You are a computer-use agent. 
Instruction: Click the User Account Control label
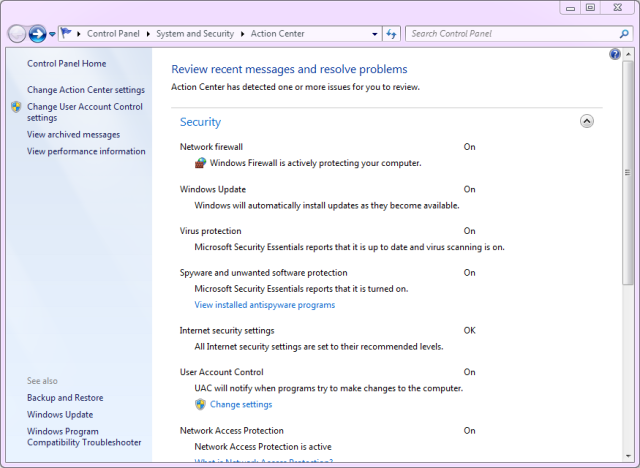click(222, 372)
